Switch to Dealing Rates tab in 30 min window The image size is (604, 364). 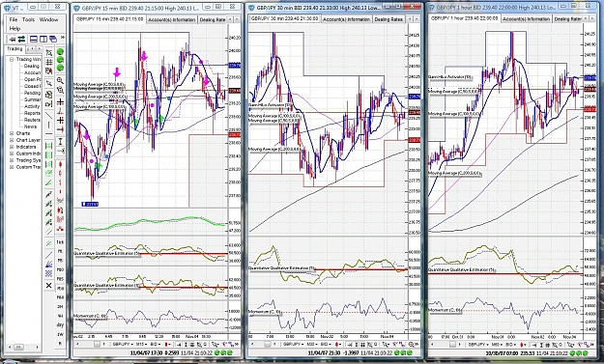tap(388, 19)
